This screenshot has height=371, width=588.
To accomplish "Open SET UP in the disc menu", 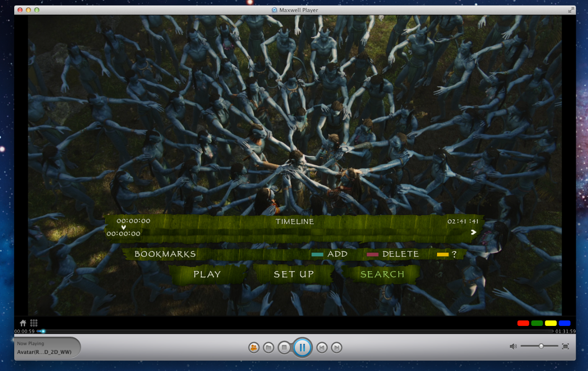I will 294,274.
